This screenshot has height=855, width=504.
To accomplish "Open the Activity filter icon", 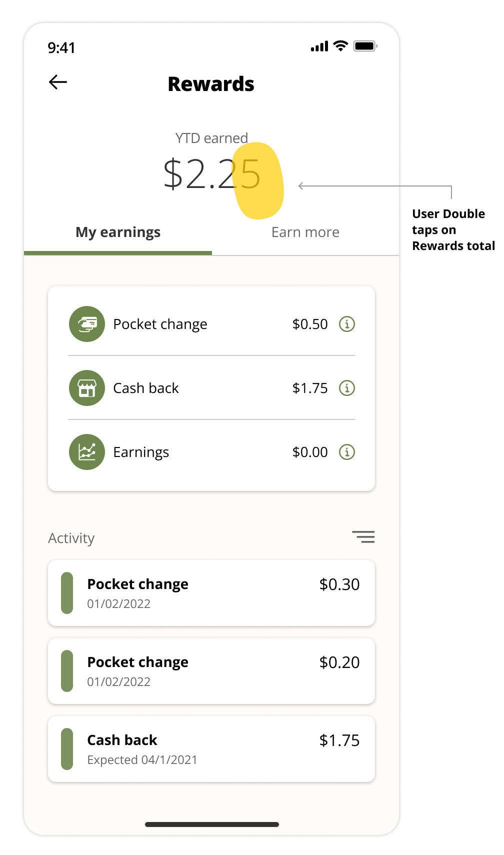I will point(363,537).
